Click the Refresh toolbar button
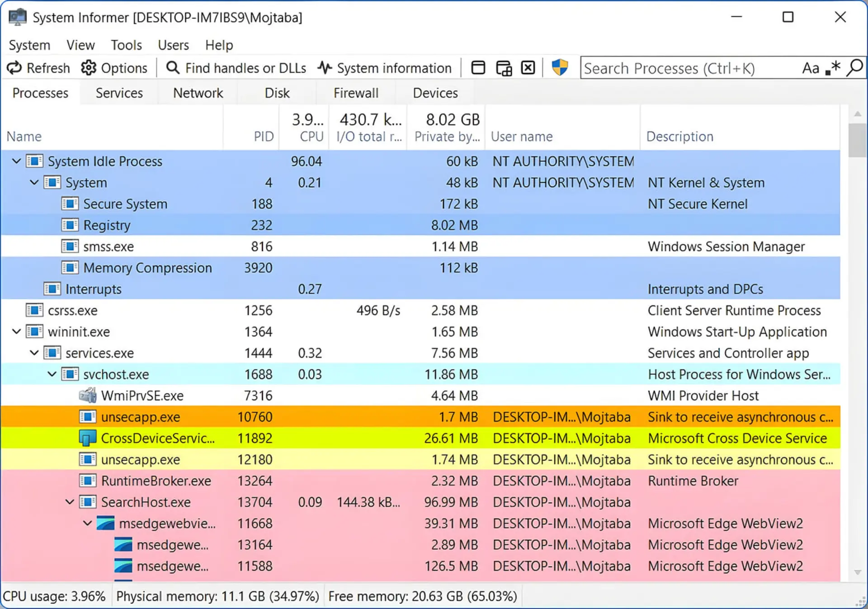This screenshot has width=868, height=609. pyautogui.click(x=38, y=68)
